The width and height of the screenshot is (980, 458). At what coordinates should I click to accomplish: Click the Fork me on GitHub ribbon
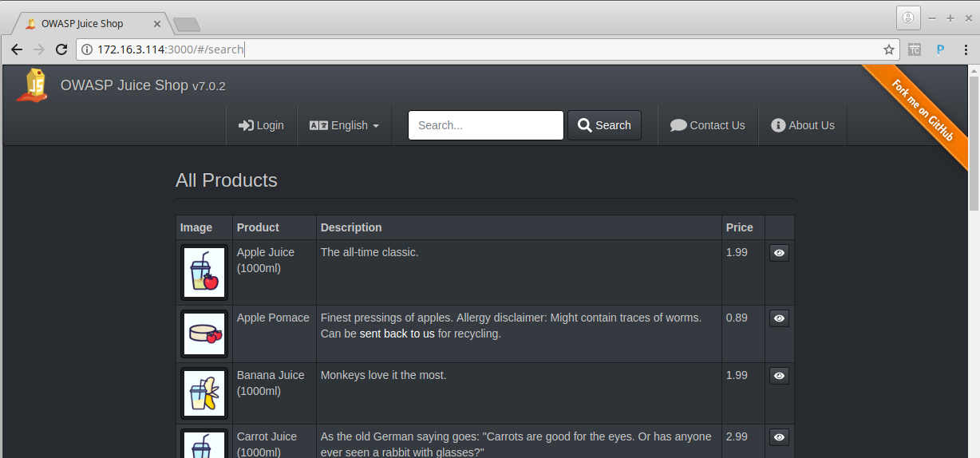click(x=923, y=111)
